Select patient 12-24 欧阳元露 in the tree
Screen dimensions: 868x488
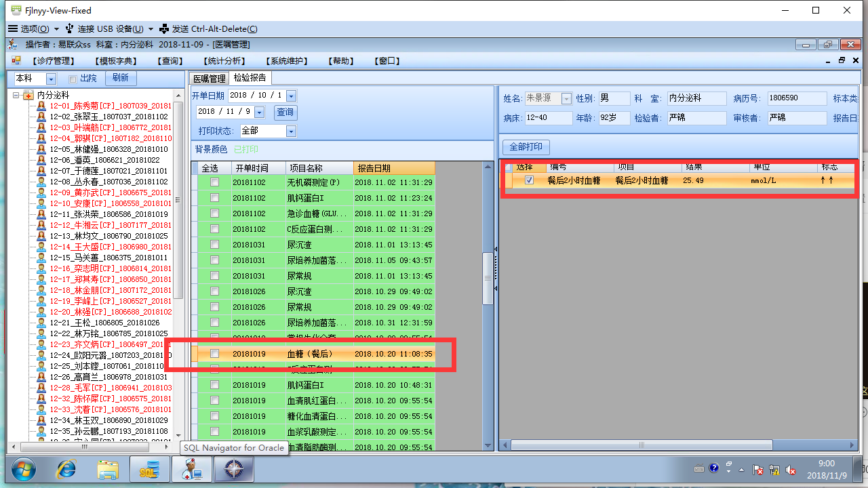[x=111, y=355]
